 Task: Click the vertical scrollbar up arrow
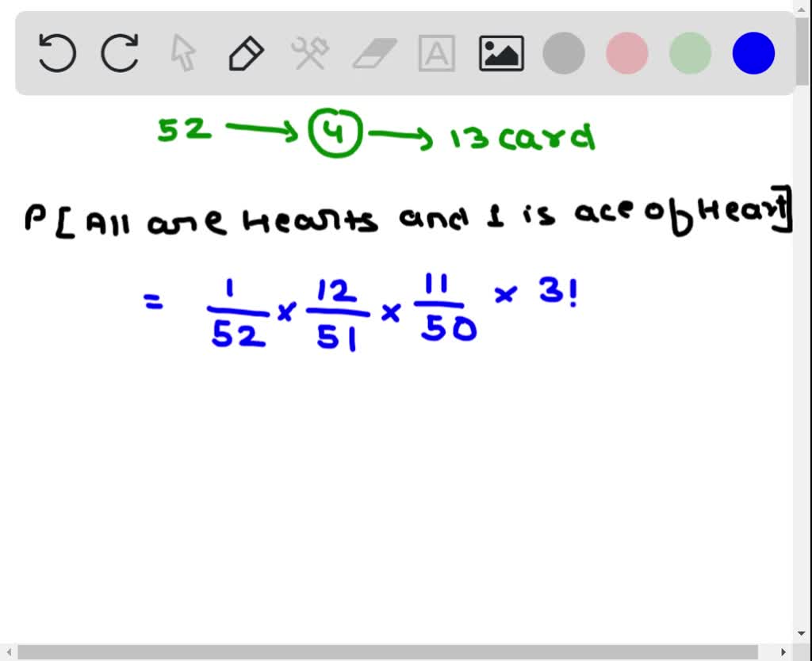click(x=802, y=10)
